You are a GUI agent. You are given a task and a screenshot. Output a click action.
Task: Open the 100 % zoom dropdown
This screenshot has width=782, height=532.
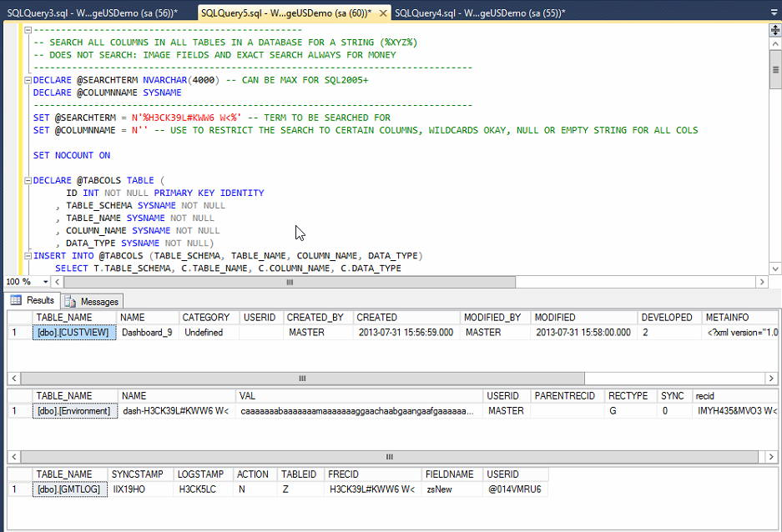(x=43, y=283)
